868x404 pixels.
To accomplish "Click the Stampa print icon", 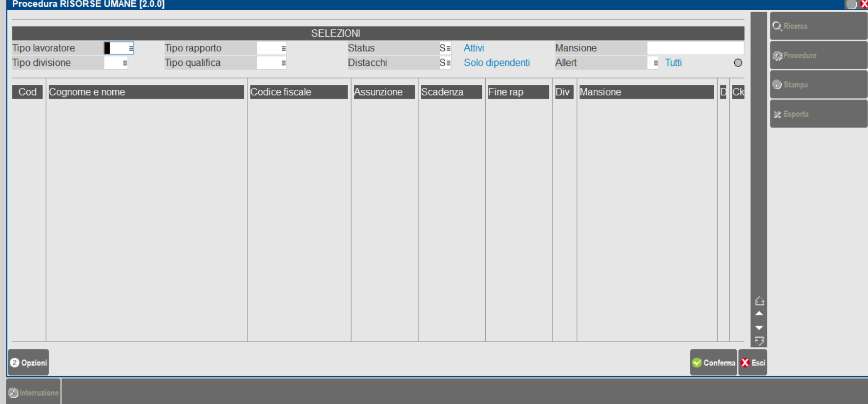I will coord(777,85).
